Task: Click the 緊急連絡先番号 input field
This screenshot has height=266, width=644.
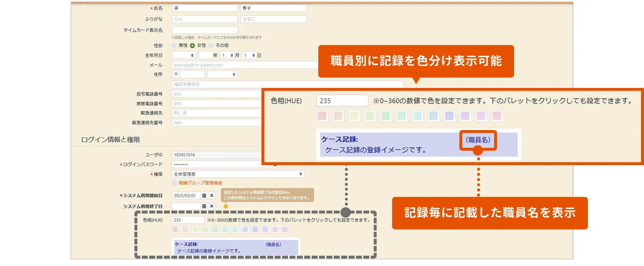Action: (217, 123)
